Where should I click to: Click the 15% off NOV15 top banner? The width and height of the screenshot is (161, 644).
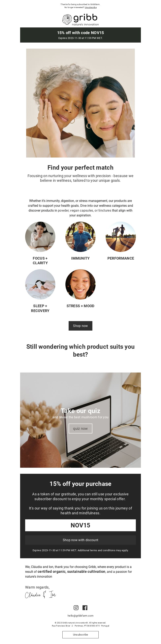pos(80,35)
